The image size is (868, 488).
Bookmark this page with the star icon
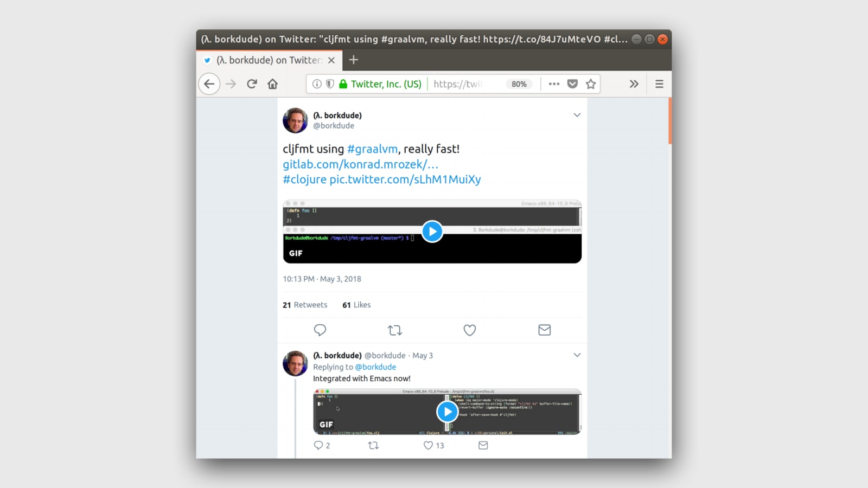pos(591,84)
